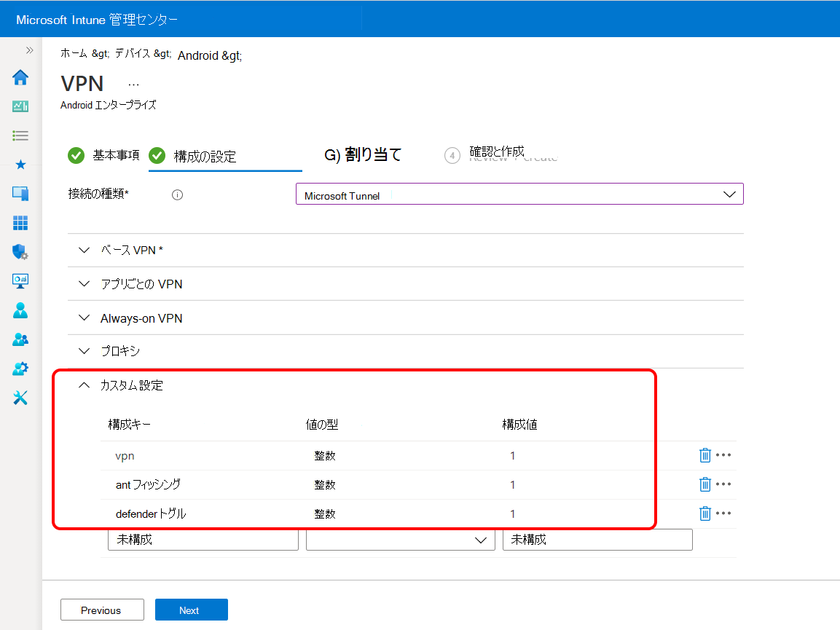Delete the vpn custom setting row
Viewport: 840px width, 630px height.
(704, 455)
